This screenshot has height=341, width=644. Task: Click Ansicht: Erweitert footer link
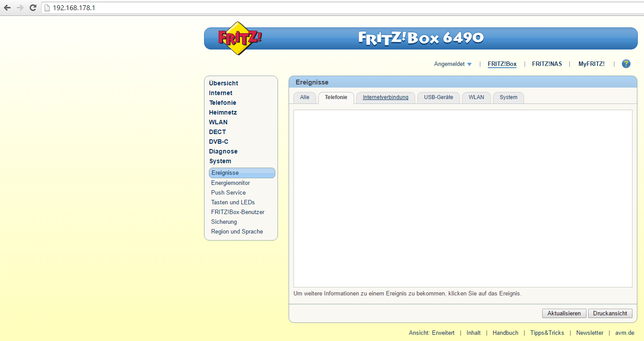tap(432, 333)
